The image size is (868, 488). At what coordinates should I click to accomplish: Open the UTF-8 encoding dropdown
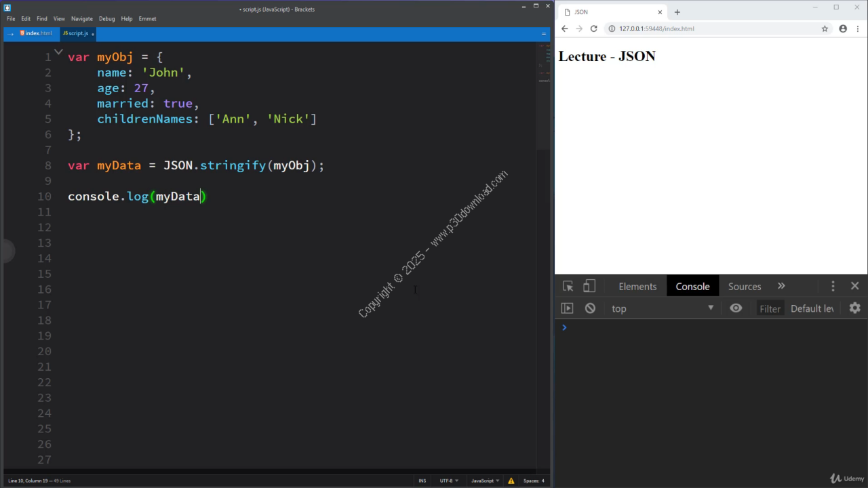[449, 481]
